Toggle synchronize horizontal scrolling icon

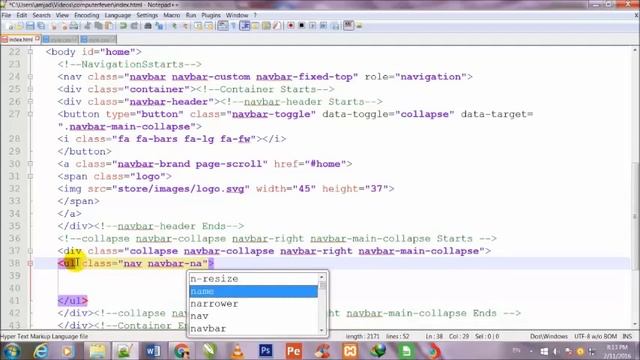pyautogui.click(x=209, y=26)
